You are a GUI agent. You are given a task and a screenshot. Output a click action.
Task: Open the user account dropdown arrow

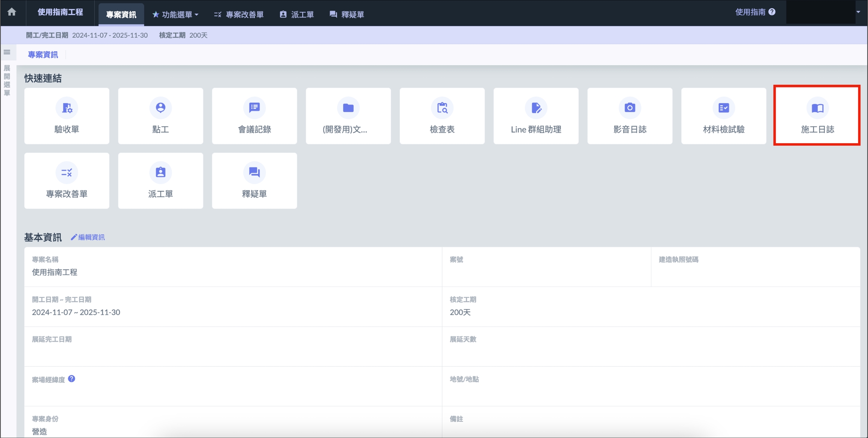(858, 12)
